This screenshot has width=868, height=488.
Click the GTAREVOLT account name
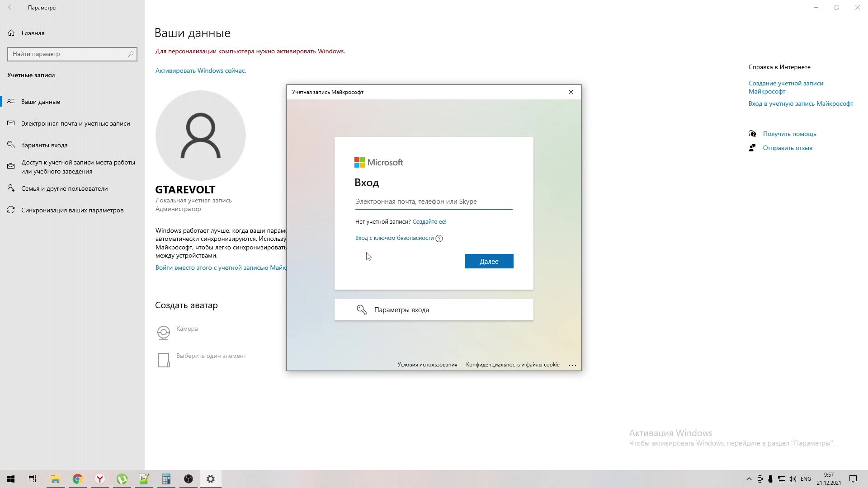coord(185,190)
